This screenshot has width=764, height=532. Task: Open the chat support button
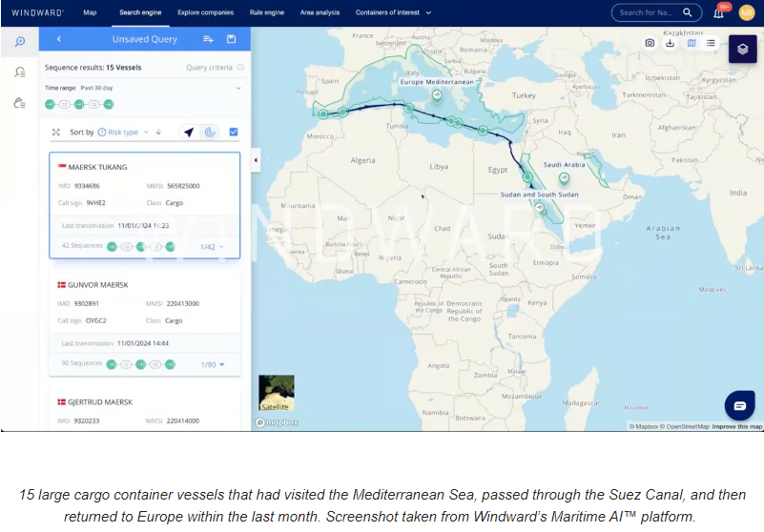(x=739, y=405)
